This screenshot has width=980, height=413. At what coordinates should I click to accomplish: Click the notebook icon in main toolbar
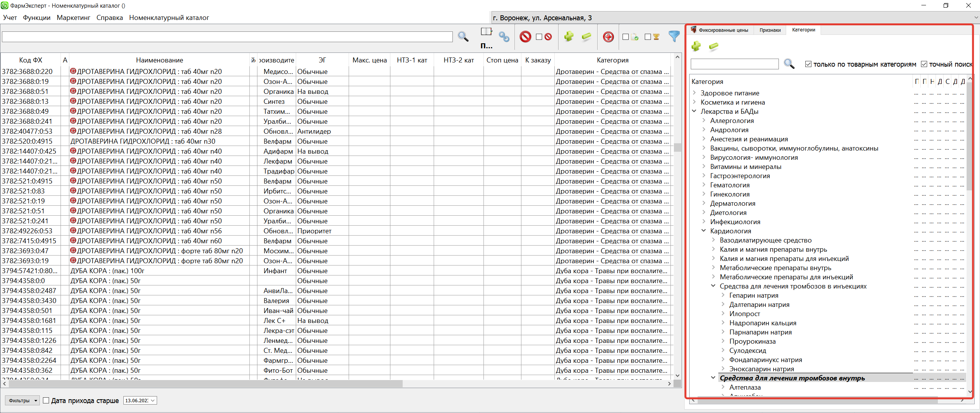486,32
